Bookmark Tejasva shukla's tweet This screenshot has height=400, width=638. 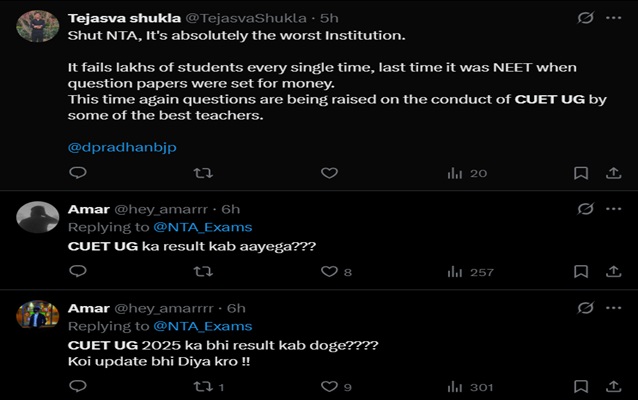581,173
